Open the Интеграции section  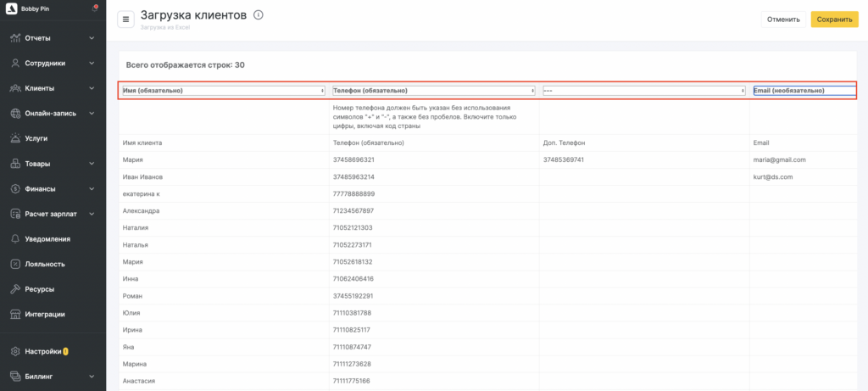tap(44, 314)
